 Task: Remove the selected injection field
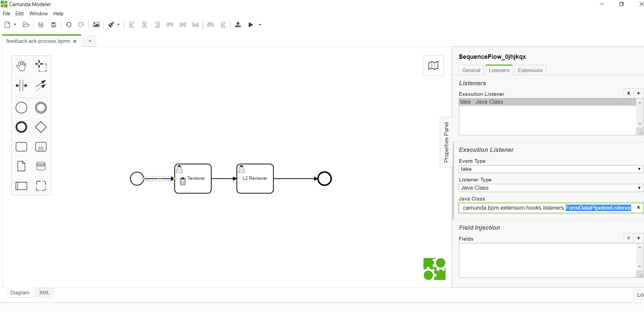coord(629,238)
